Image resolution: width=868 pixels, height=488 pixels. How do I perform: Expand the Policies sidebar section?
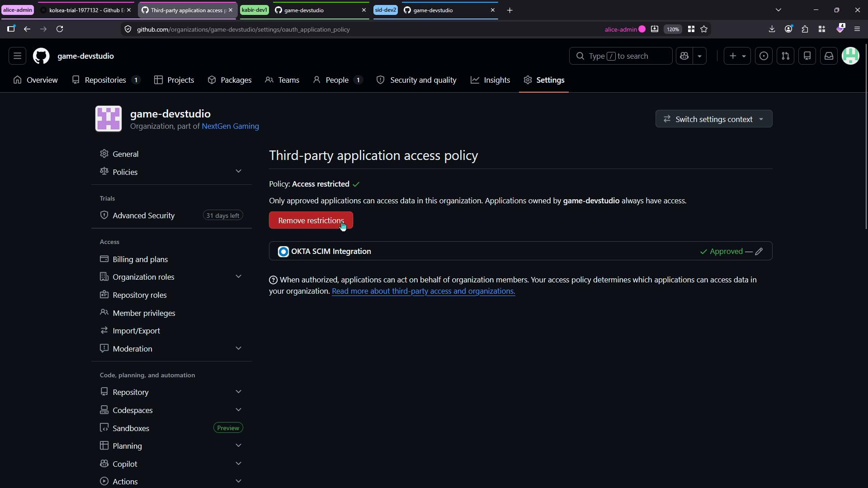171,172
